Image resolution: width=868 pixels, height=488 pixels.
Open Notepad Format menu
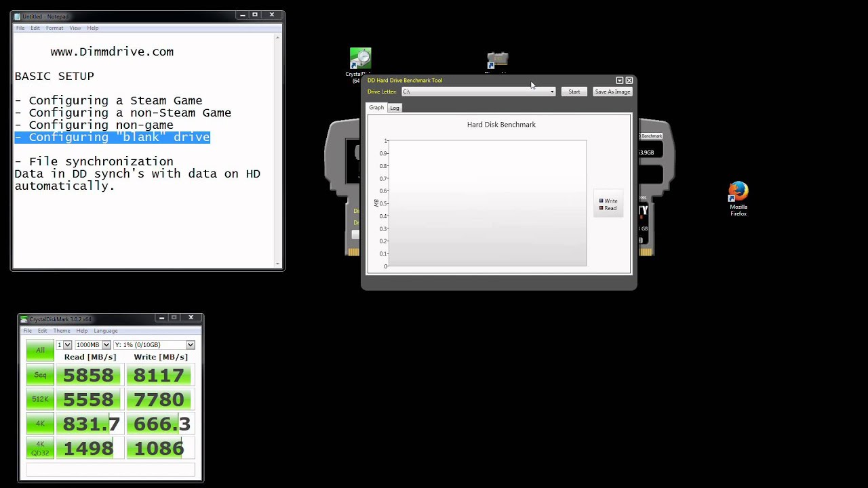coord(54,28)
